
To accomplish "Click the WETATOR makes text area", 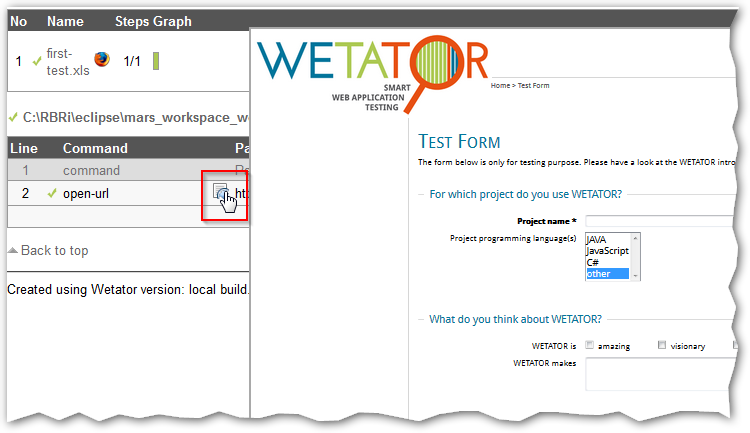I will tap(660, 375).
